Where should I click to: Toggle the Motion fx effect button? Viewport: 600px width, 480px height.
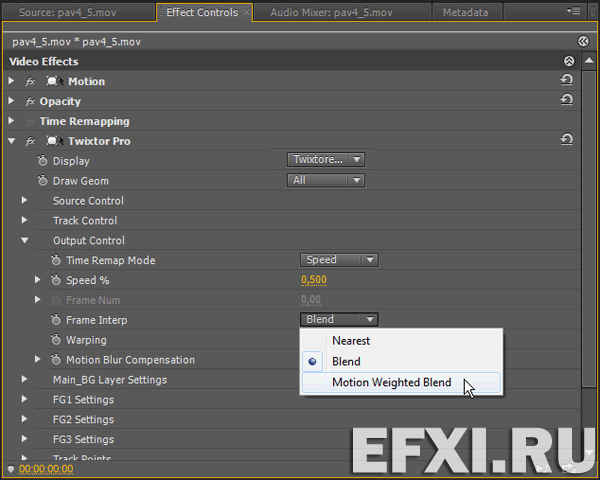coord(30,82)
